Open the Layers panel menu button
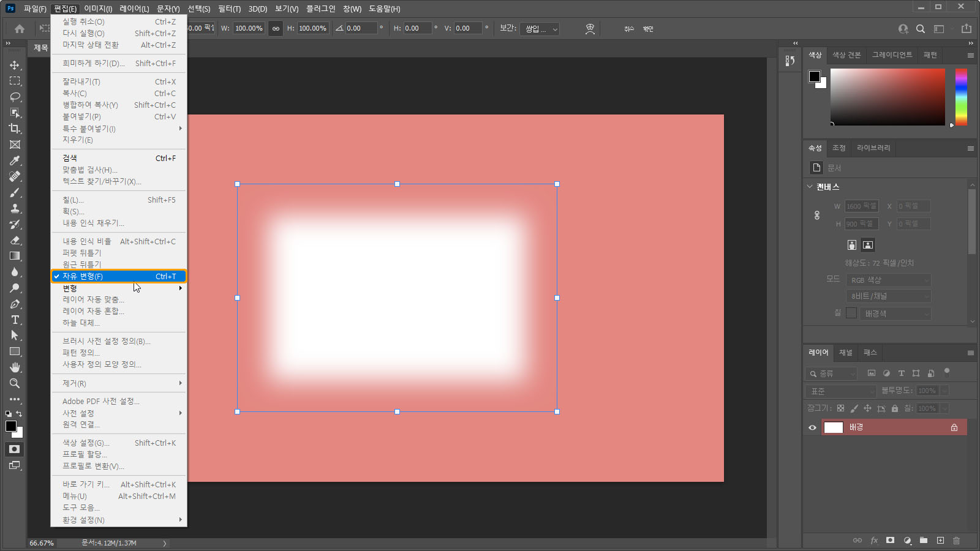 click(x=970, y=353)
